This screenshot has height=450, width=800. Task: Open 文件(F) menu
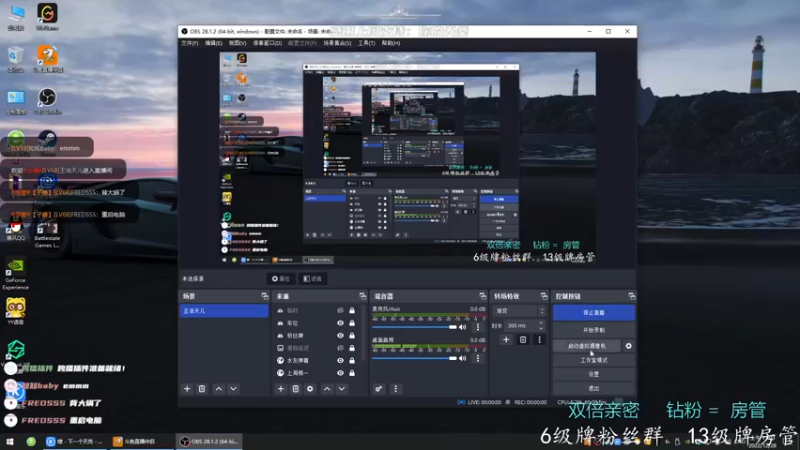[x=190, y=43]
